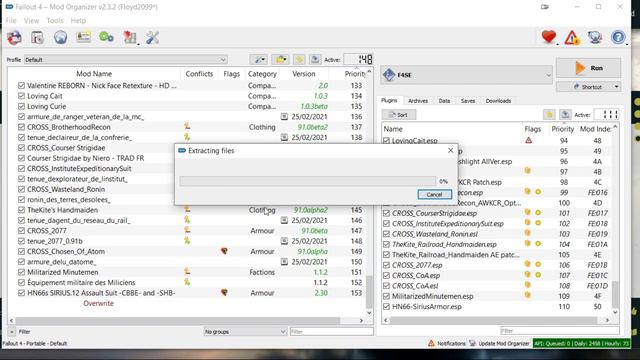Toggle Militarized Minutemen mod checkbox
This screenshot has height=360, width=640.
21,272
